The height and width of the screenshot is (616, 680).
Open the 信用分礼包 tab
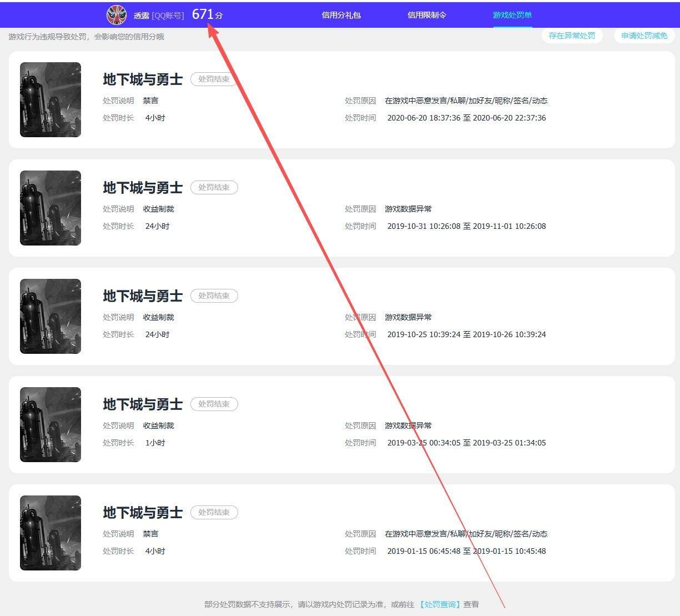[x=341, y=15]
